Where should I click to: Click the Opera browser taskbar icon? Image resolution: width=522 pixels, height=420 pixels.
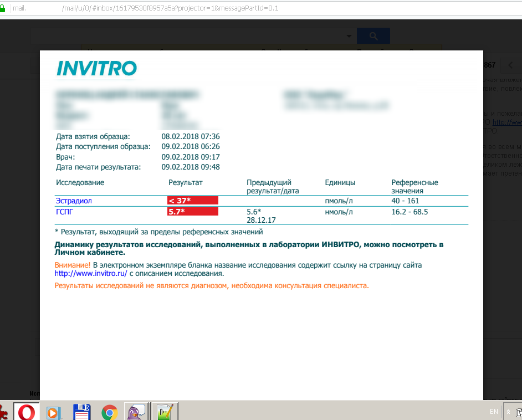26,412
